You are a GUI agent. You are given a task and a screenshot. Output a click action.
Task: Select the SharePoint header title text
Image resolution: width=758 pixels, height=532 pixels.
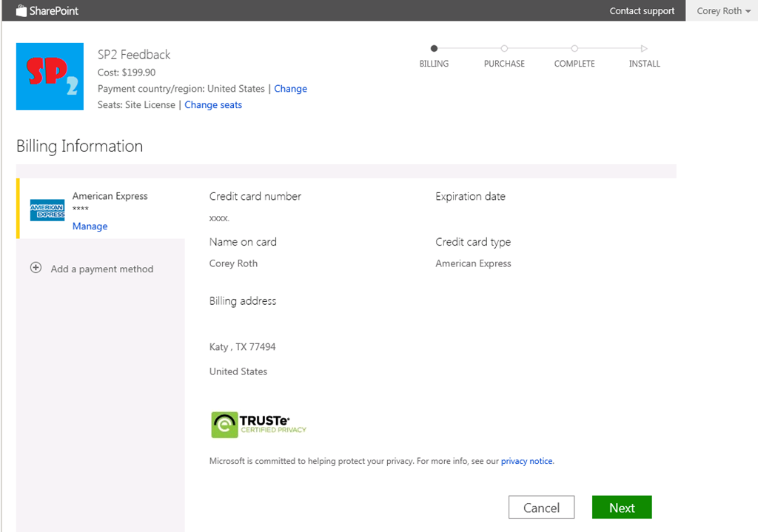pos(53,10)
